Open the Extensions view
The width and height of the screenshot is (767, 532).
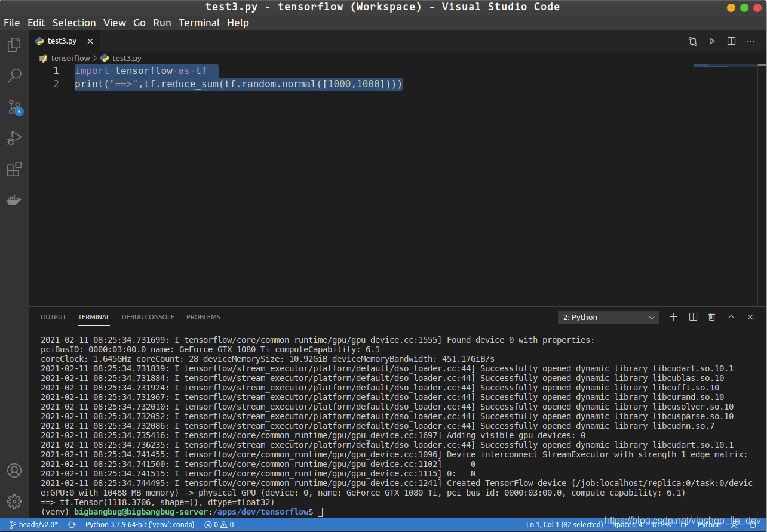point(14,170)
